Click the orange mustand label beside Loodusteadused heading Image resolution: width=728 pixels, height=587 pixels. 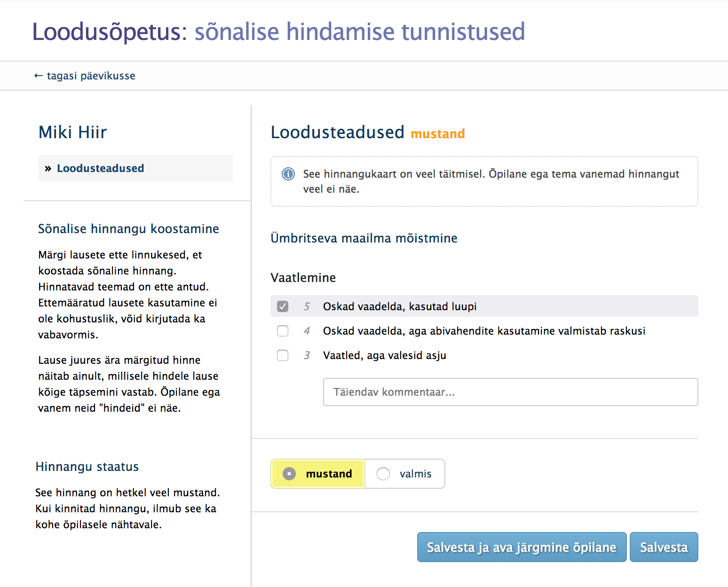click(438, 134)
